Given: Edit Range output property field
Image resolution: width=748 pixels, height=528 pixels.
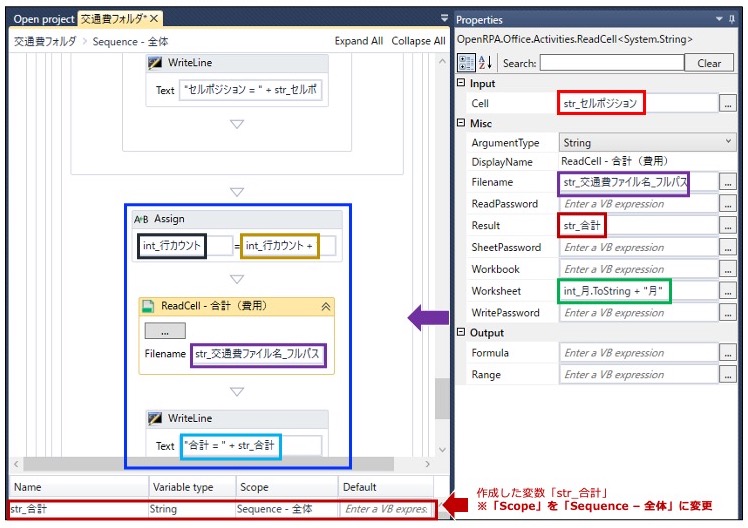Looking at the screenshot, I should tap(638, 375).
